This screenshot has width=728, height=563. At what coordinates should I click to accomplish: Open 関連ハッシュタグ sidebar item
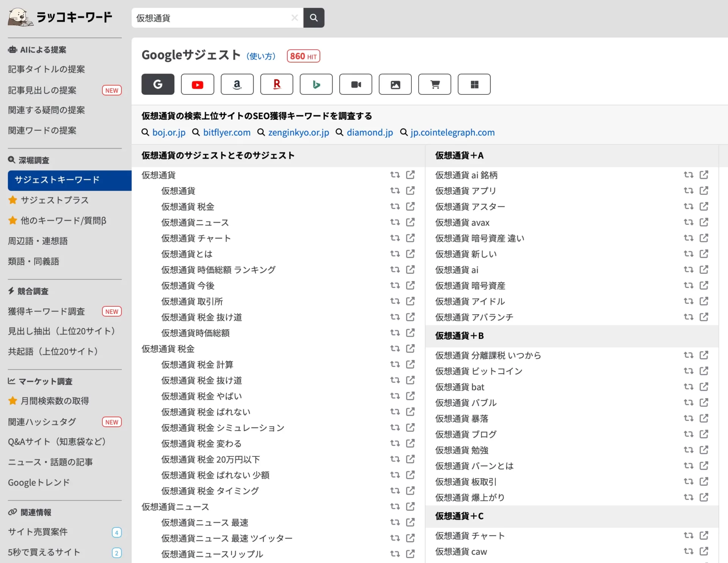42,422
